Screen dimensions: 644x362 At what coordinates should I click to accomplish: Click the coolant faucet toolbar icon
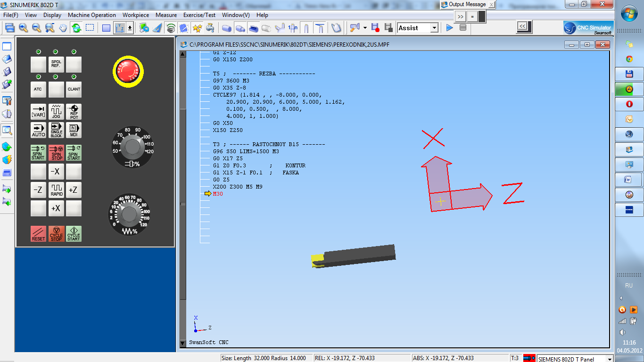tap(210, 28)
